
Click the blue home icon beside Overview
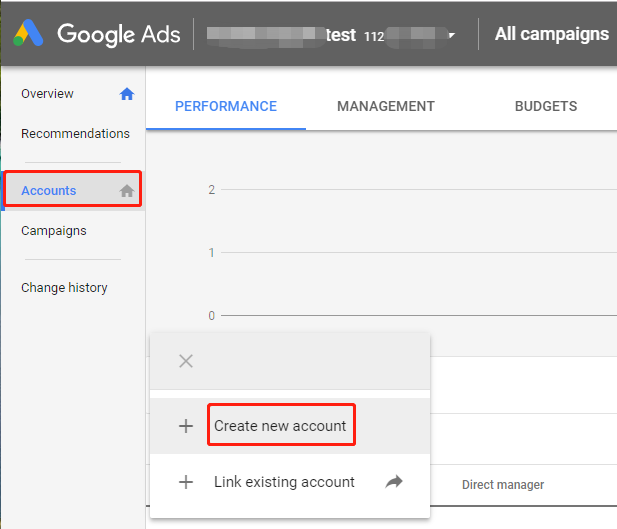[x=127, y=94]
